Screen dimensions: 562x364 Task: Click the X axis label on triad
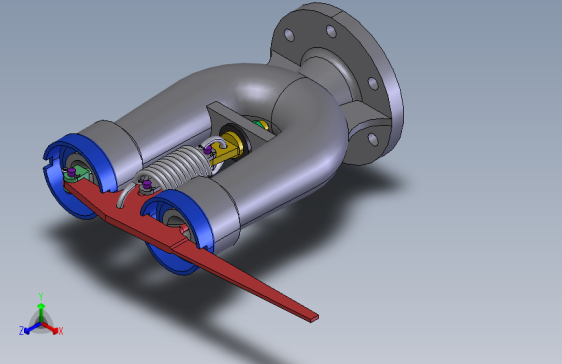(x=61, y=331)
